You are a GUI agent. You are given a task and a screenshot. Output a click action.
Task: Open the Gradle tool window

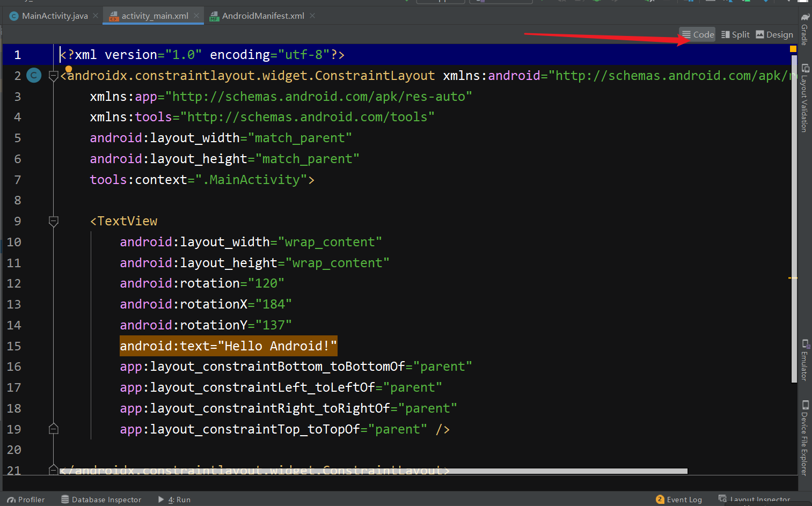click(x=804, y=30)
